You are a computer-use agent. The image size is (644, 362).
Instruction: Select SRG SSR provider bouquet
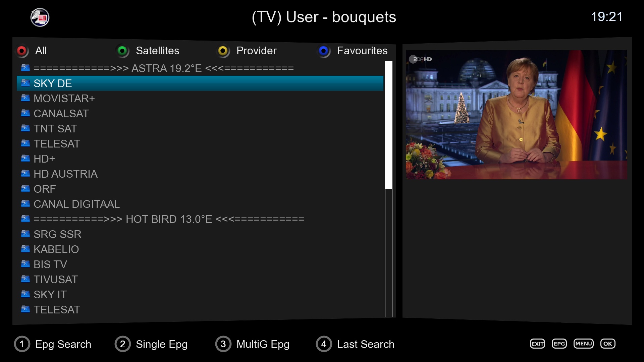[x=58, y=234]
